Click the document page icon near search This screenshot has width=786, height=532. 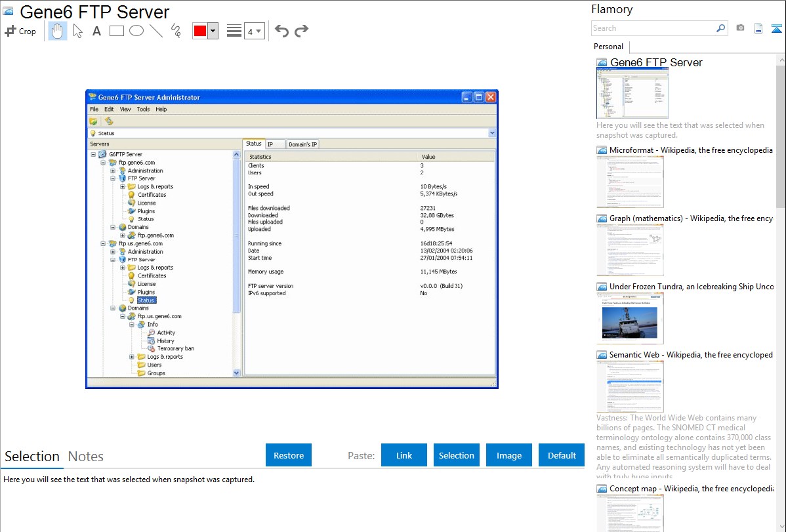[x=758, y=28]
